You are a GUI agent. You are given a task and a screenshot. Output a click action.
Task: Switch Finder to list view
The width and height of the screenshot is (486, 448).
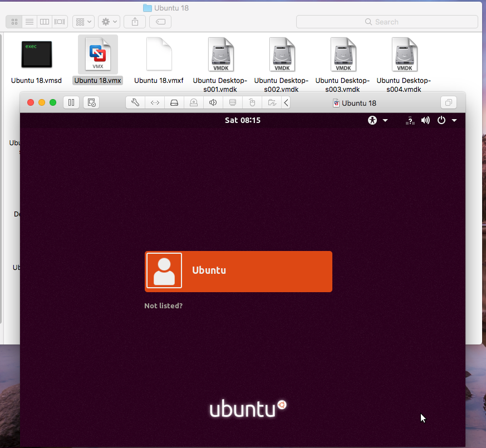click(30, 22)
